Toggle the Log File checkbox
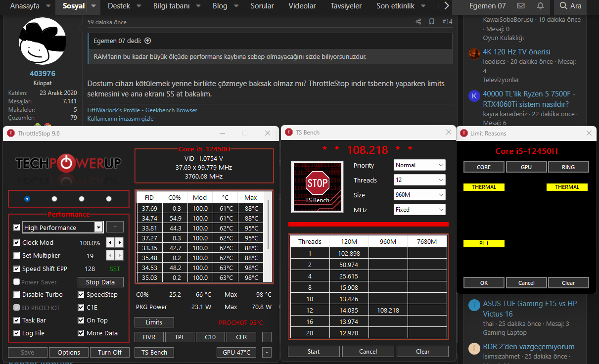The height and width of the screenshot is (364, 599). coord(17,333)
